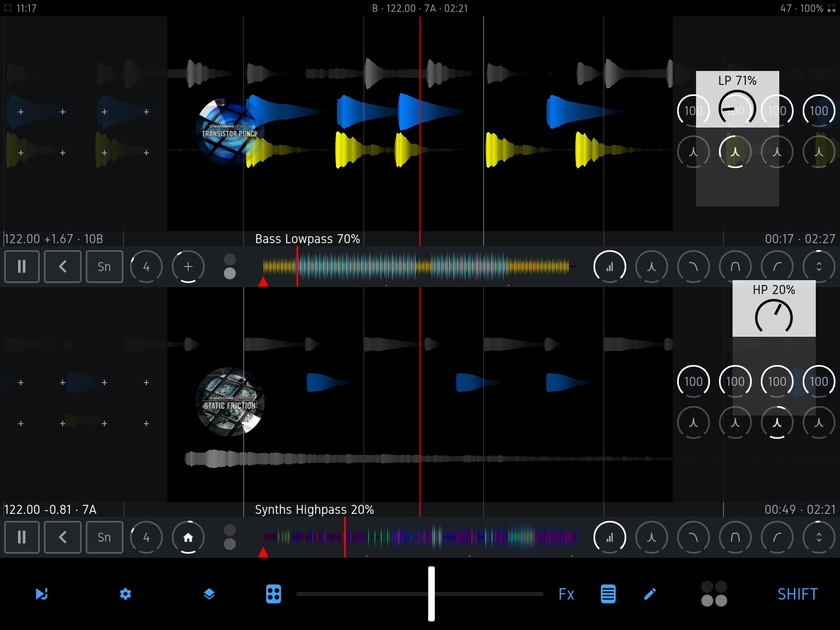Open the settings gear in bottom bar
840x630 pixels.
tap(126, 594)
